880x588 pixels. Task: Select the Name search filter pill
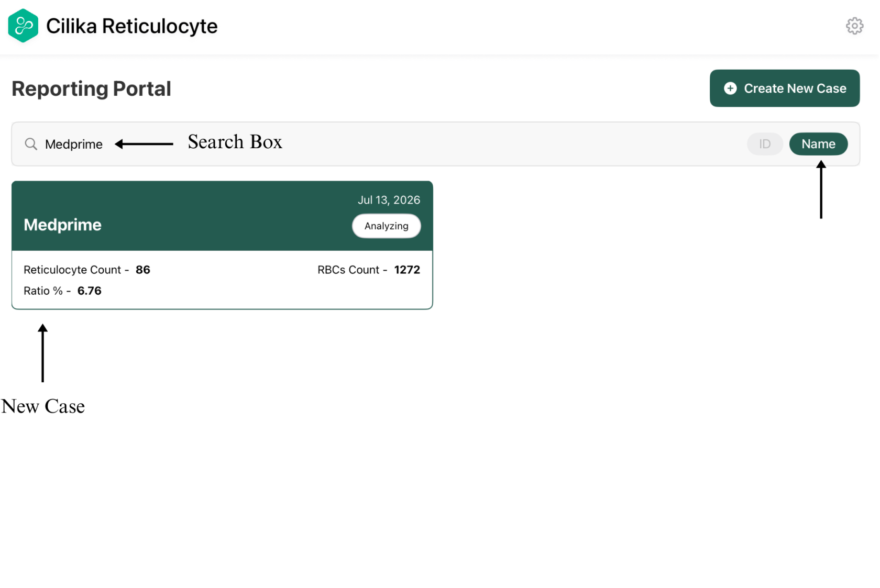[x=818, y=144]
